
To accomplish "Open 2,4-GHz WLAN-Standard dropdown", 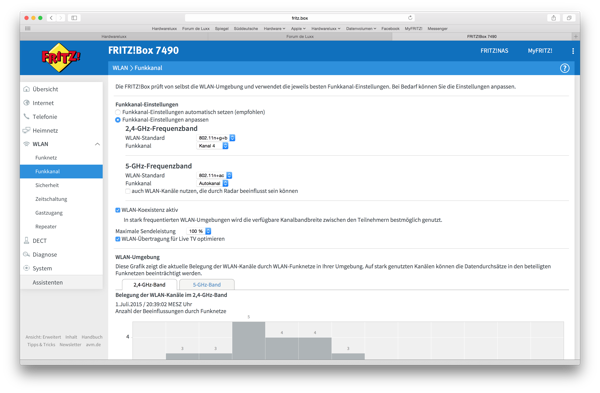I will (216, 138).
